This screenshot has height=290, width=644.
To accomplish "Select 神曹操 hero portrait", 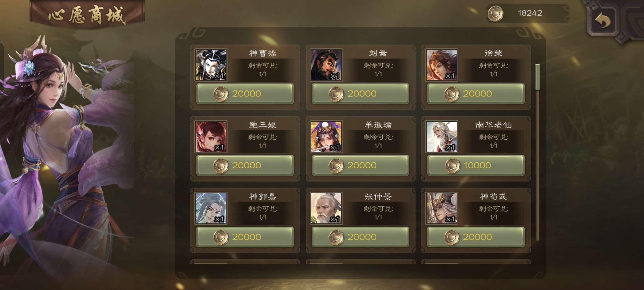I will (211, 65).
